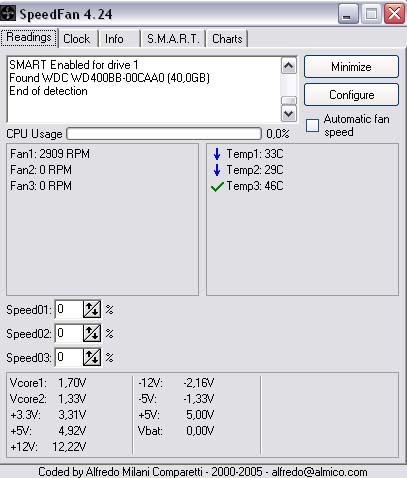The width and height of the screenshot is (407, 478).
Task: Click the Speed01 up/down spinner
Action: click(x=92, y=309)
